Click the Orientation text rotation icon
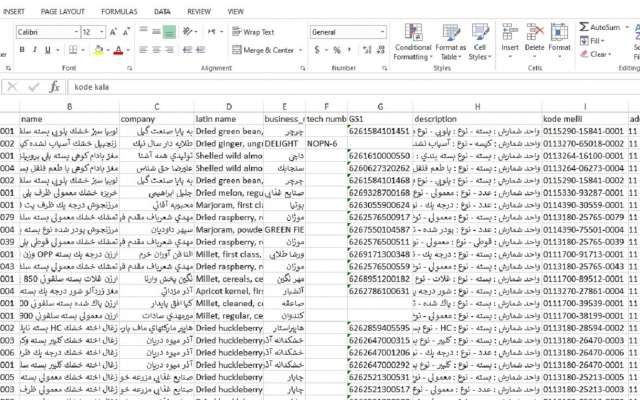Image resolution: width=640 pixels, height=400 pixels. point(187,31)
